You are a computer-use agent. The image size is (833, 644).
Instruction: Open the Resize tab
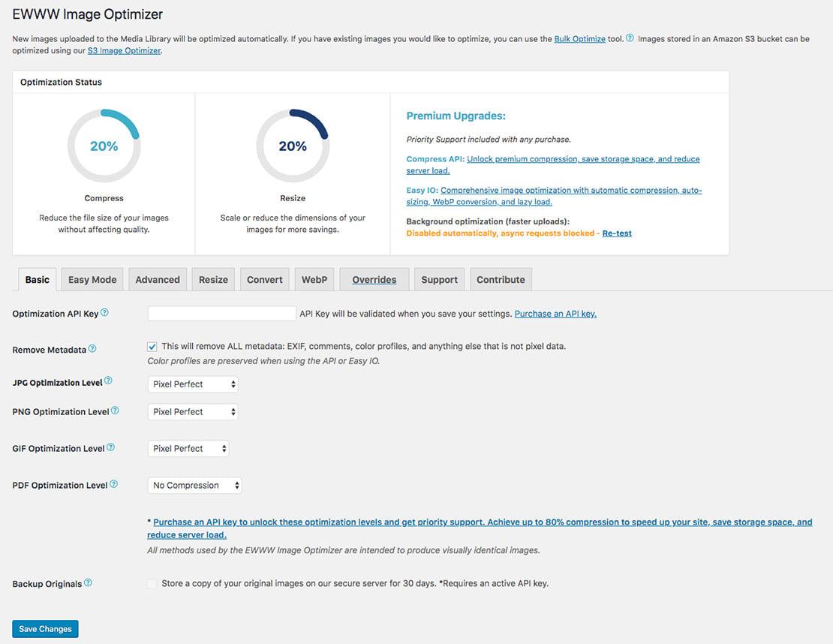[x=214, y=279]
